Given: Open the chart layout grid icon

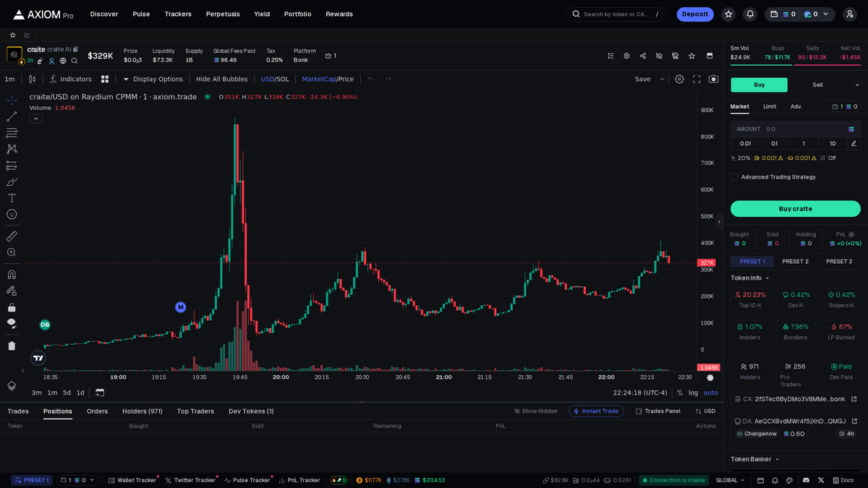Looking at the screenshot, I should click(x=105, y=79).
